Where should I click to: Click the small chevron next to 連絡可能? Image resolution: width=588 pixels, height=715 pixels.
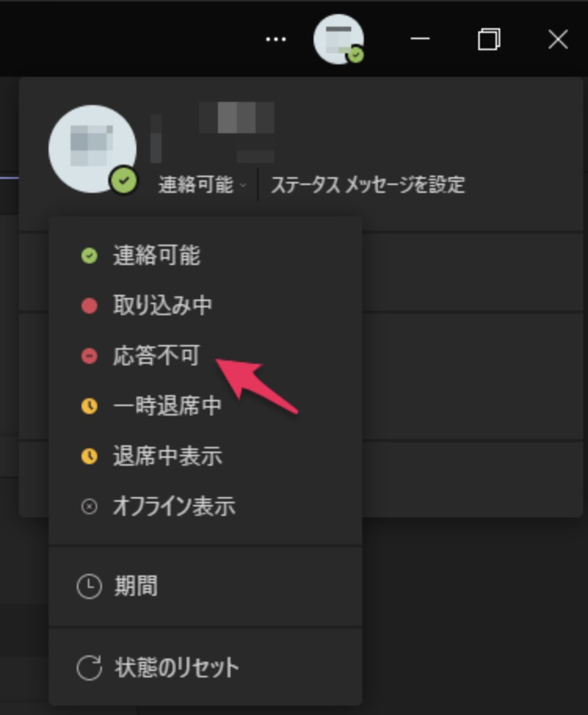click(243, 185)
